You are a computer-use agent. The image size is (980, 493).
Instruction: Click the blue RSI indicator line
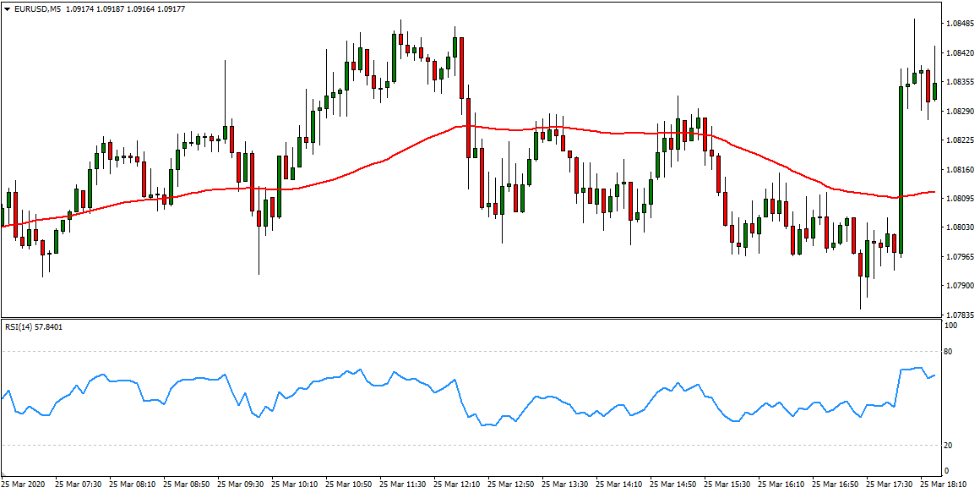[541, 398]
